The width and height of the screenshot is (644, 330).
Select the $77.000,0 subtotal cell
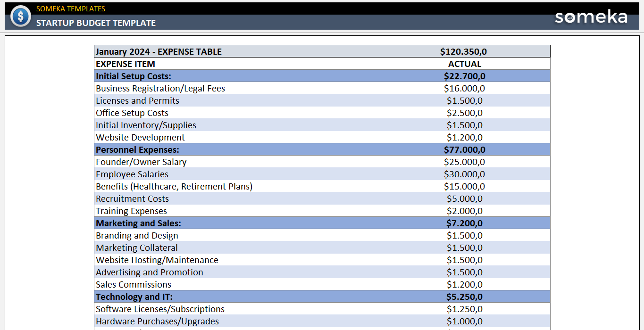tap(465, 149)
